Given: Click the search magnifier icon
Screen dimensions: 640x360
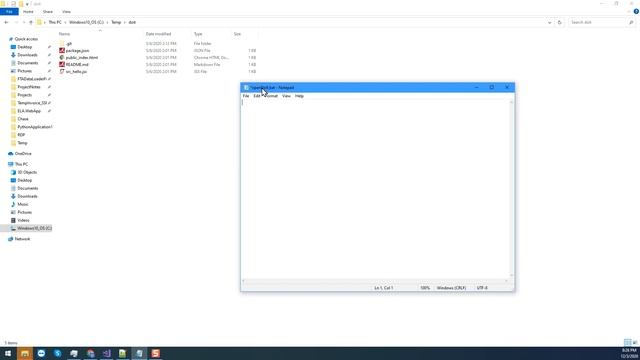Looking at the screenshot, I should [631, 22].
